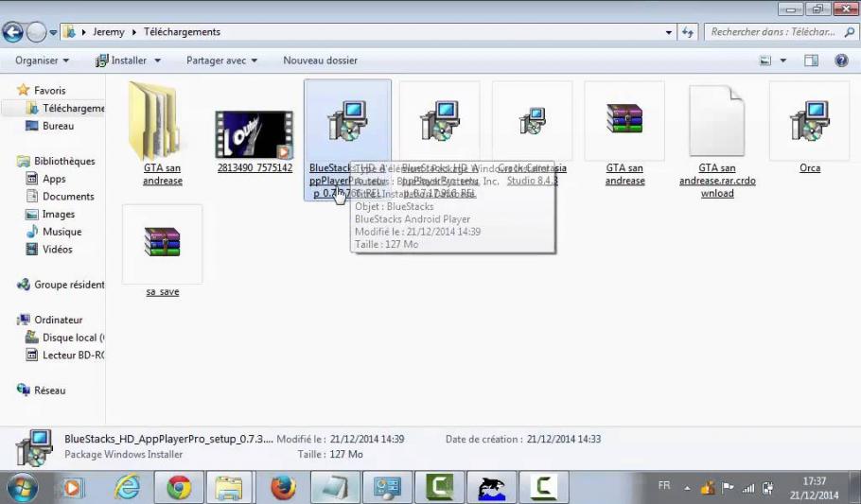
Task: Click the search box for Téléchargements
Action: (782, 32)
